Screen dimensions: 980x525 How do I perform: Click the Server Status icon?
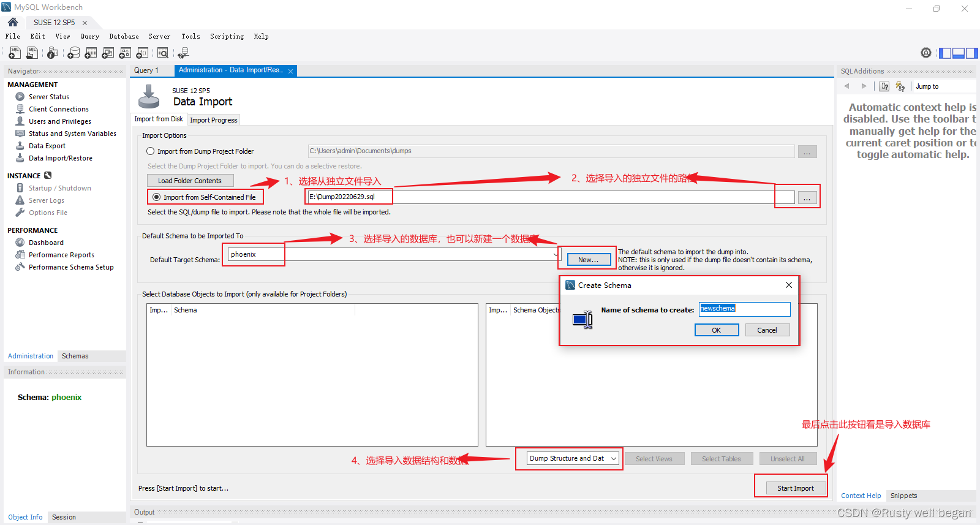(20, 97)
